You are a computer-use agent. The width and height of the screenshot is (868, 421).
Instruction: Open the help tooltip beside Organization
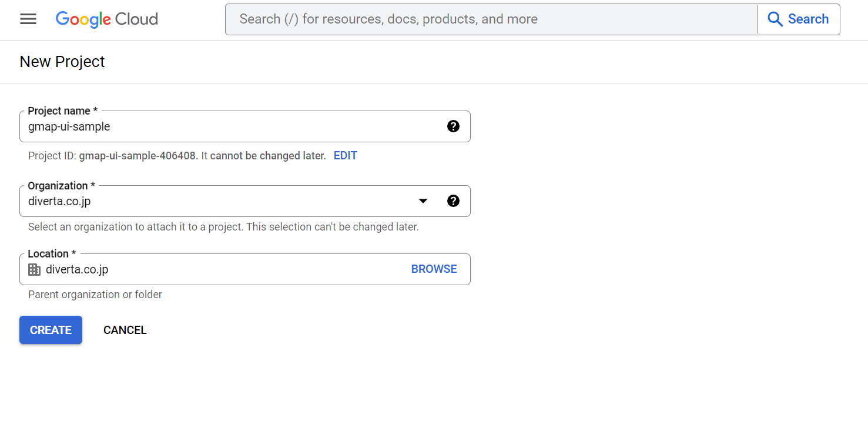click(x=453, y=201)
